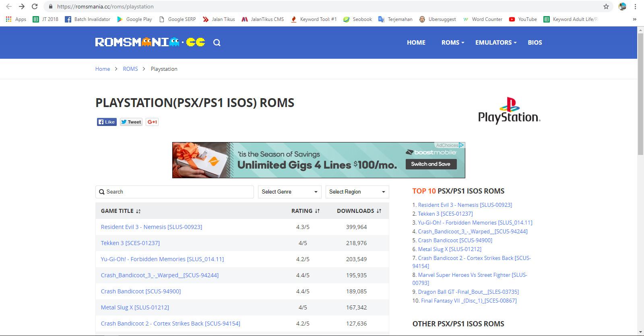This screenshot has width=644, height=336.
Task: Open the Google SERP bookmark
Action: pos(178,19)
